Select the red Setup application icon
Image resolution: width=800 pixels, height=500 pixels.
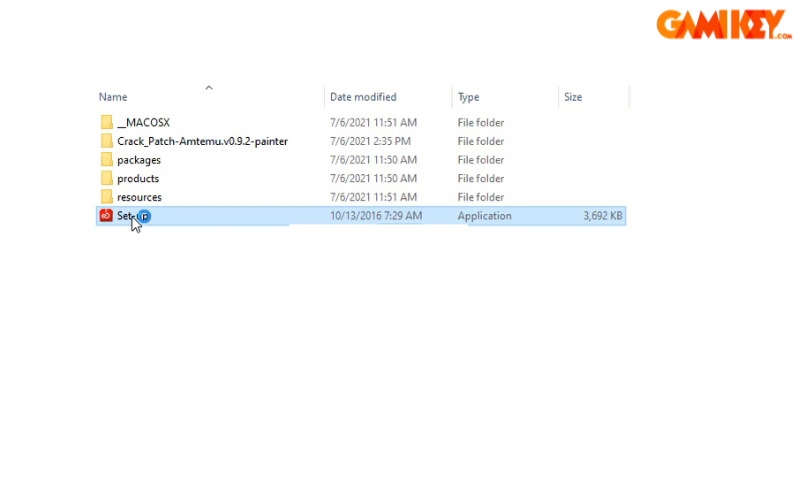[x=106, y=215]
